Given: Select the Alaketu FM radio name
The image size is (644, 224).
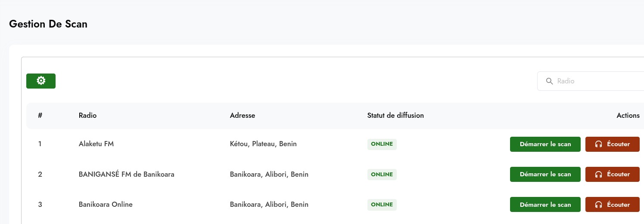Looking at the screenshot, I should 96,144.
